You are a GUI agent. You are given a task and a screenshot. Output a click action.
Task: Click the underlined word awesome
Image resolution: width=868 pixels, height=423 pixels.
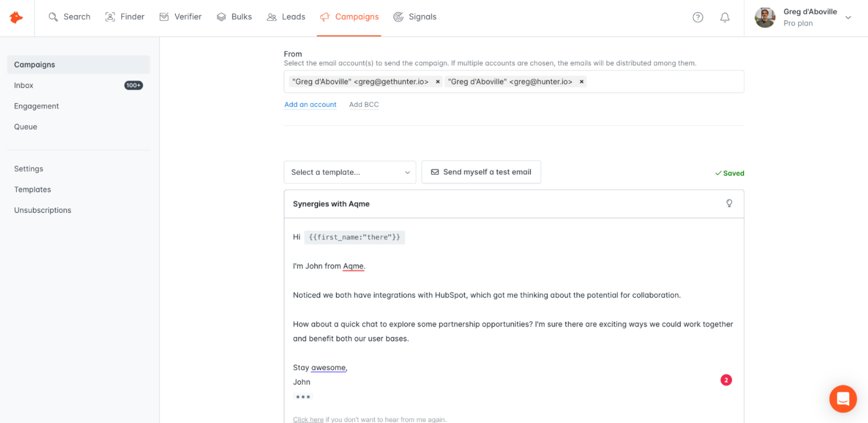329,368
